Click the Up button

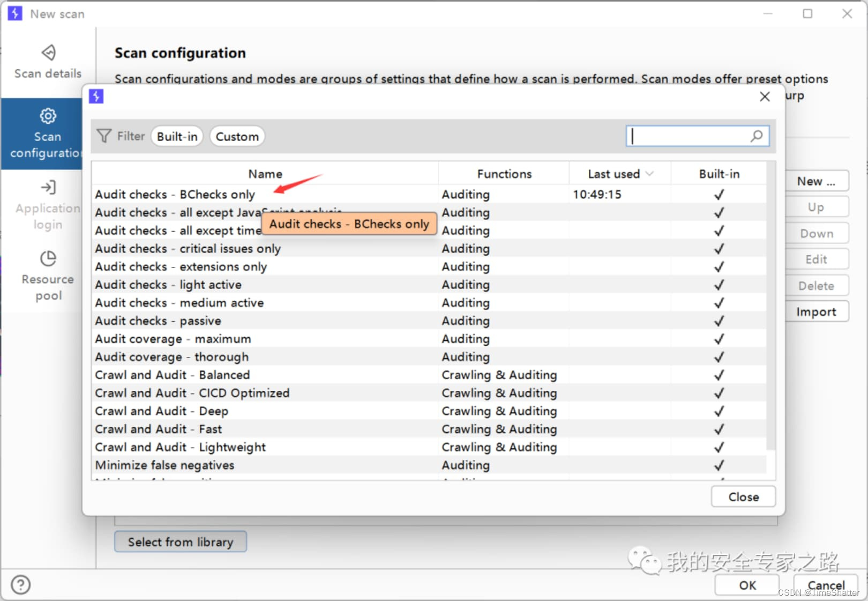[816, 207]
